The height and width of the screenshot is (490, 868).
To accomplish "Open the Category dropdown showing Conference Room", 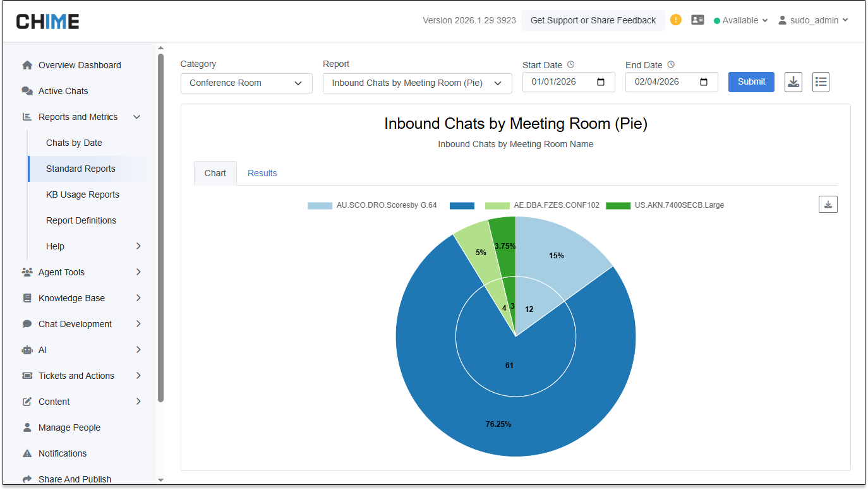I will (x=246, y=83).
